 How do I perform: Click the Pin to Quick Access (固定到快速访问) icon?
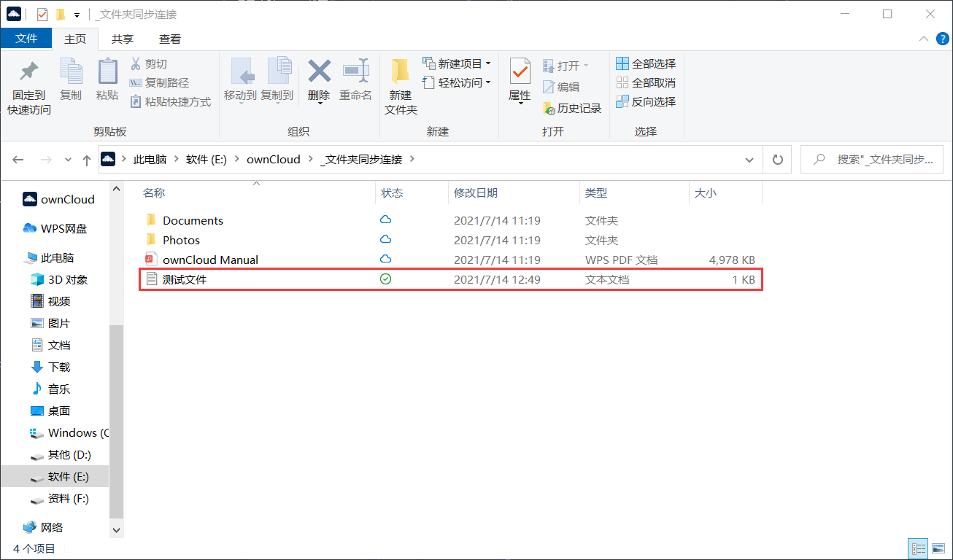(28, 71)
